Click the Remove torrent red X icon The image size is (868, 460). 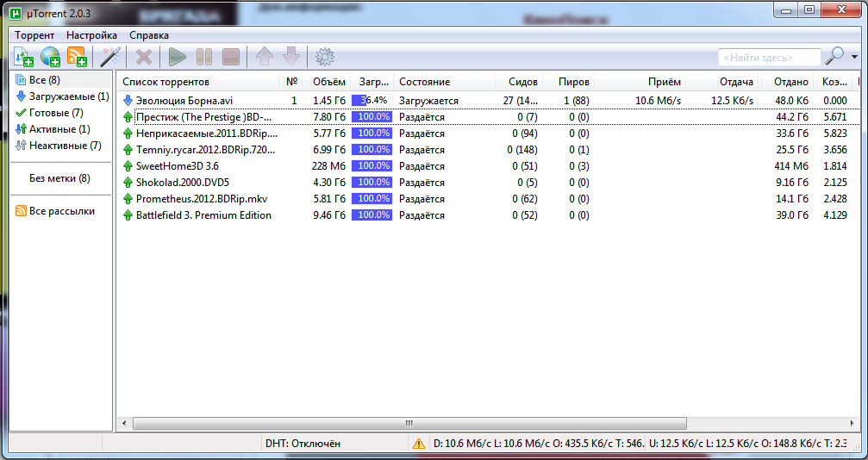point(144,57)
